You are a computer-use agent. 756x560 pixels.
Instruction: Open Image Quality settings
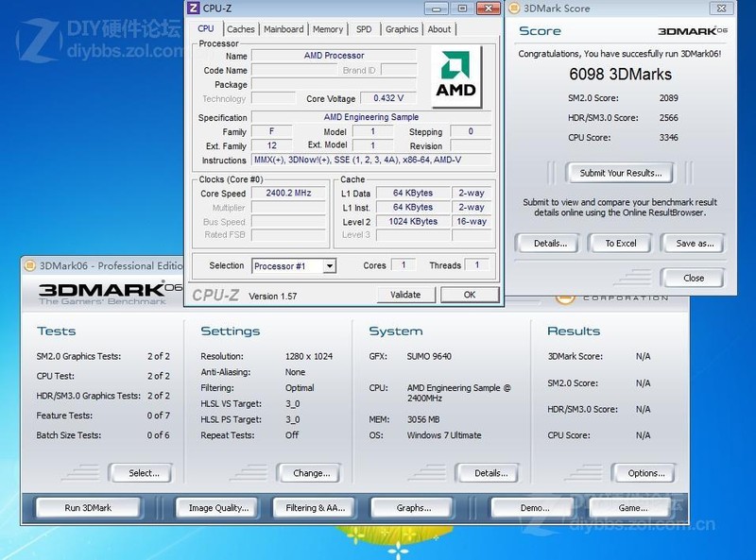[x=218, y=508]
